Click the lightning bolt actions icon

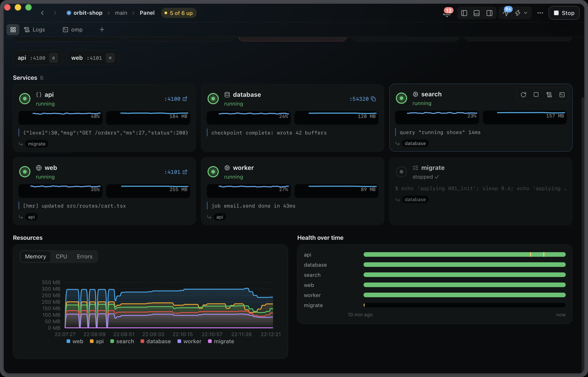(518, 13)
